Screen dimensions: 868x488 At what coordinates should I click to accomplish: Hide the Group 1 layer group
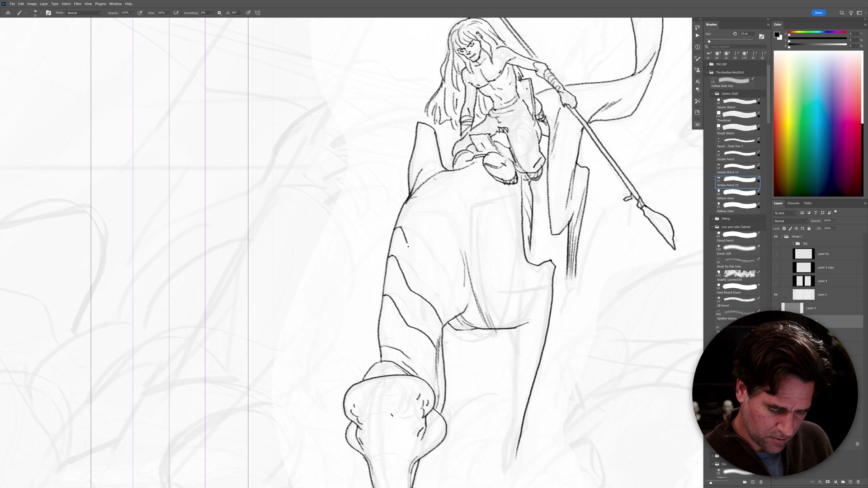[776, 236]
